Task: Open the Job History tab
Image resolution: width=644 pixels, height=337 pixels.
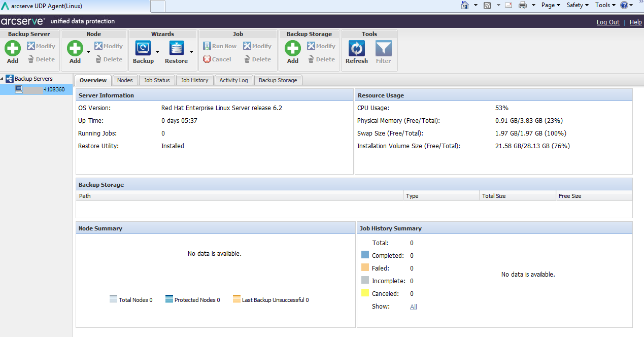Action: 195,80
